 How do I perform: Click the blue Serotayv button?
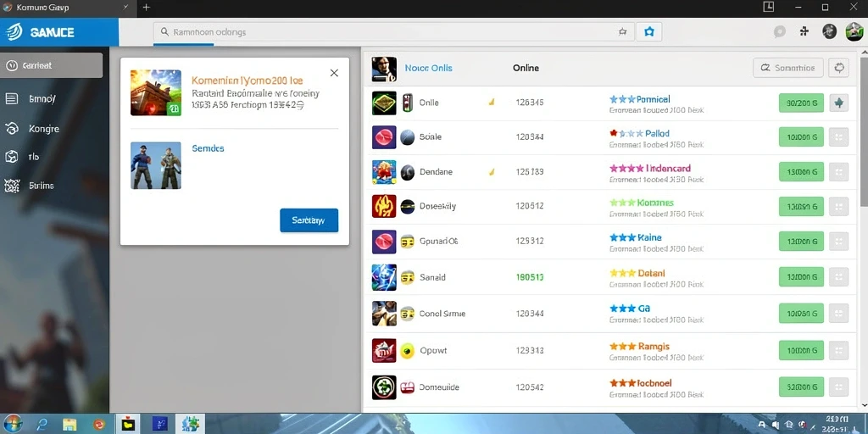(309, 220)
